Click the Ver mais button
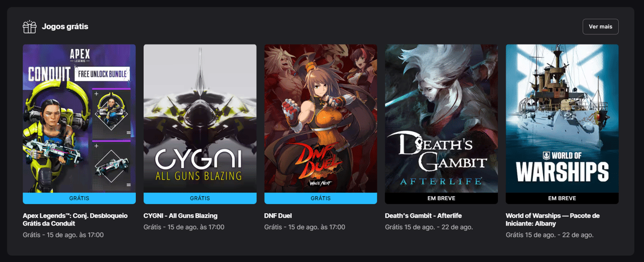 pyautogui.click(x=601, y=26)
